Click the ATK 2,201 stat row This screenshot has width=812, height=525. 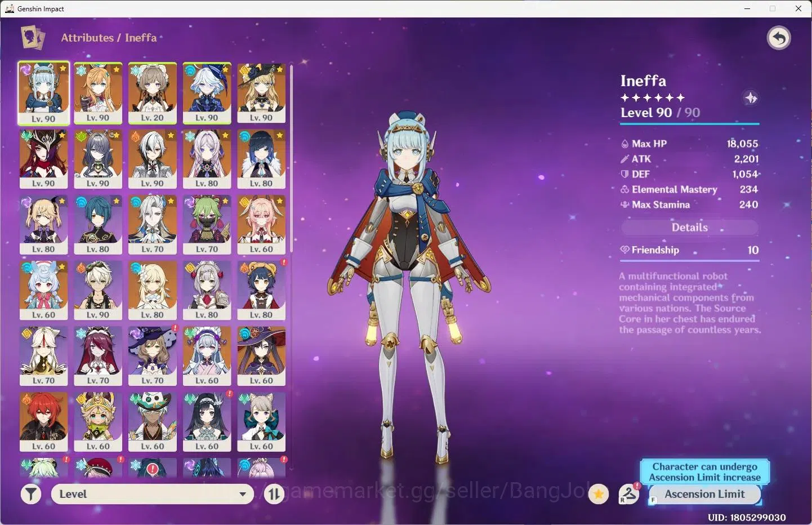click(690, 159)
